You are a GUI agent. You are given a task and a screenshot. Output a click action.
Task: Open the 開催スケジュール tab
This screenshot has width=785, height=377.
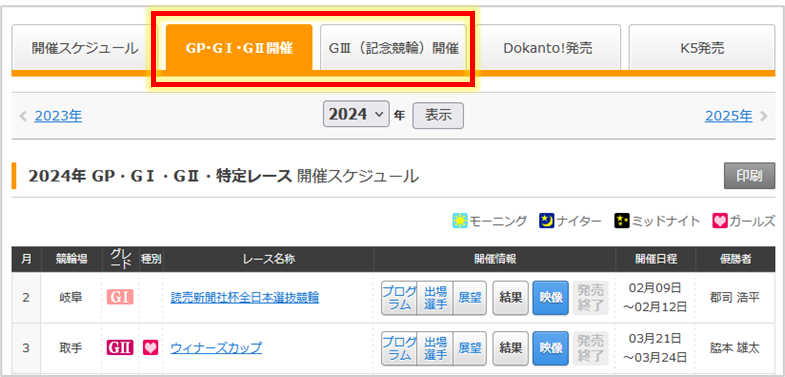pyautogui.click(x=85, y=48)
